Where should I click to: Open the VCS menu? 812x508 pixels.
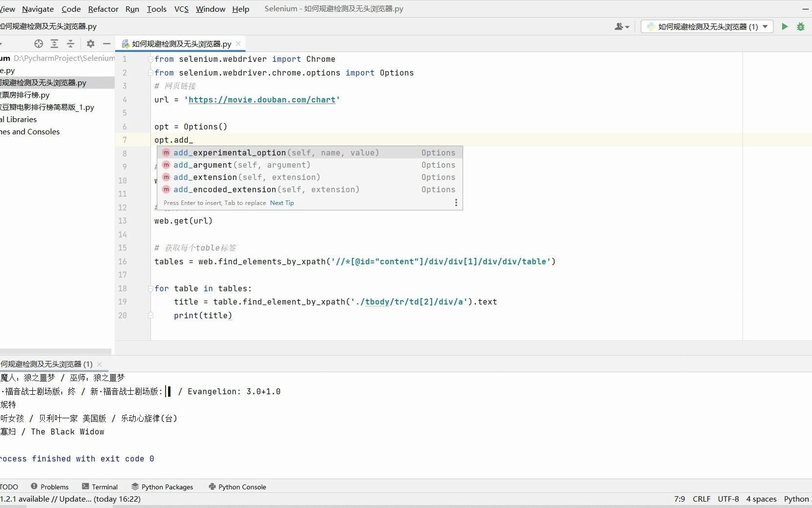[181, 9]
